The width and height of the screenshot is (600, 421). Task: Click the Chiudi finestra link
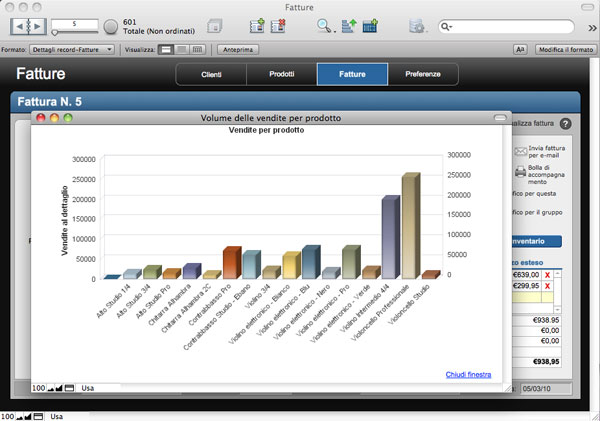pyautogui.click(x=468, y=374)
